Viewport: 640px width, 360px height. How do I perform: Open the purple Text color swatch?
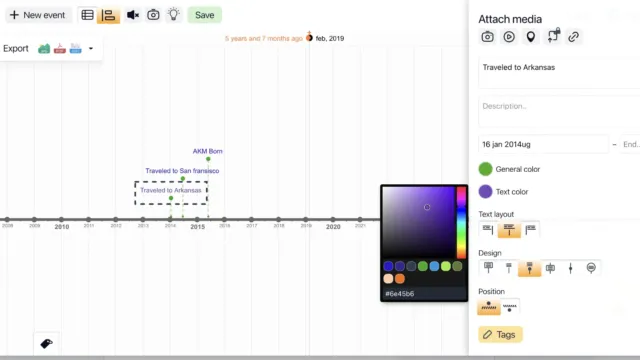pyautogui.click(x=485, y=191)
